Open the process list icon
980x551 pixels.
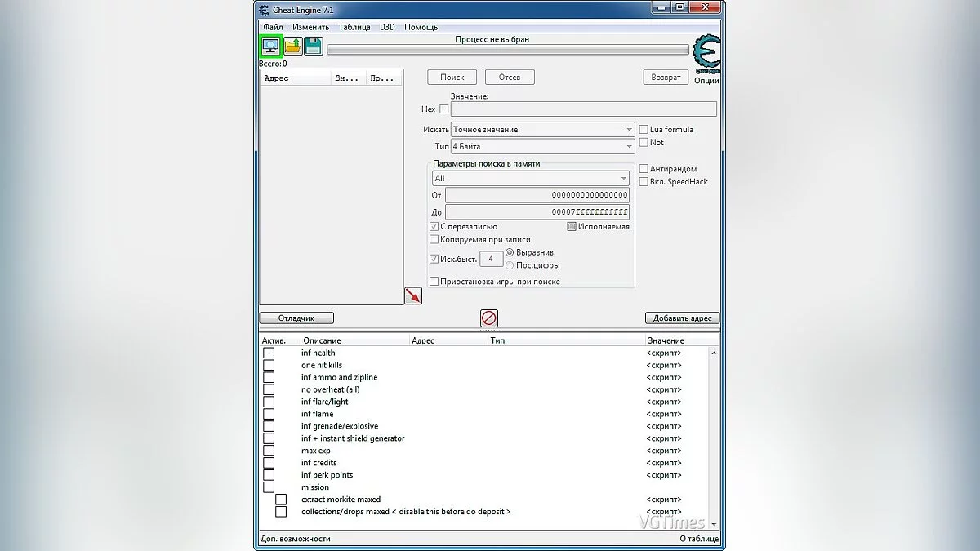coord(270,46)
